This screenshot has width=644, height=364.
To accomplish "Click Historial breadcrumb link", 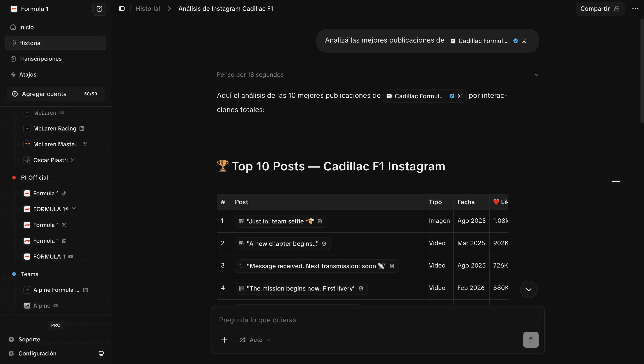I will click(148, 9).
